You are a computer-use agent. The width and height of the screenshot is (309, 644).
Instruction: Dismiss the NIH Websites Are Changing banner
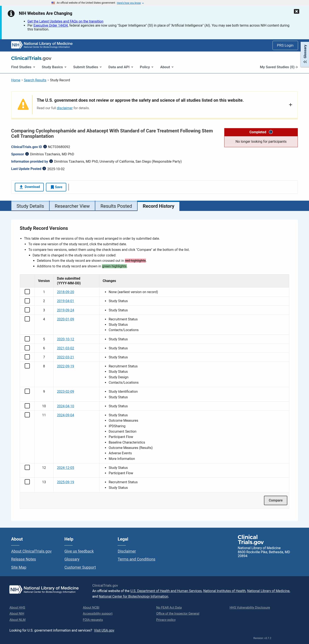click(x=296, y=11)
